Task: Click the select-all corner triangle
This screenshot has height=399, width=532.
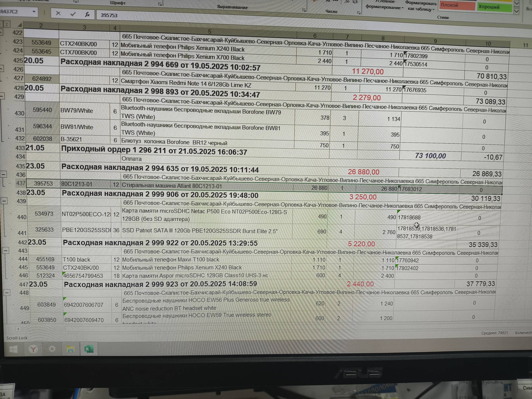Action: tap(20, 25)
